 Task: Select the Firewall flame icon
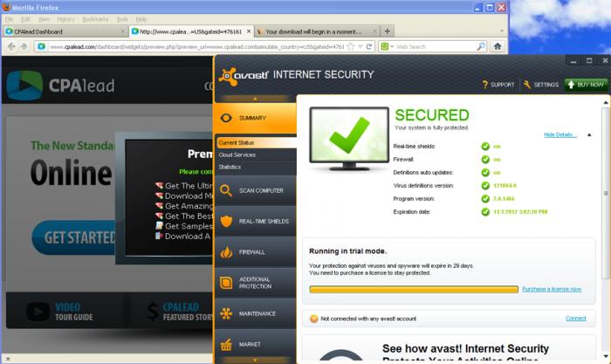(x=226, y=252)
